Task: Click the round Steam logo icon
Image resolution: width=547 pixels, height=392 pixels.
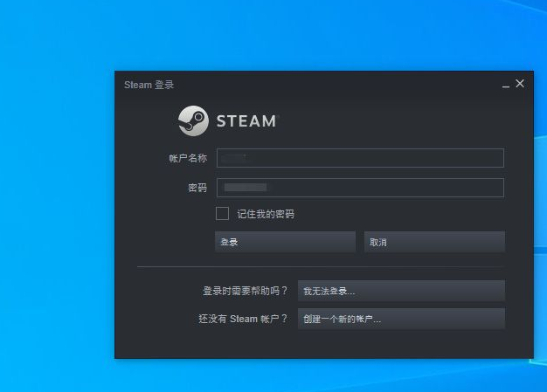Action: (193, 120)
